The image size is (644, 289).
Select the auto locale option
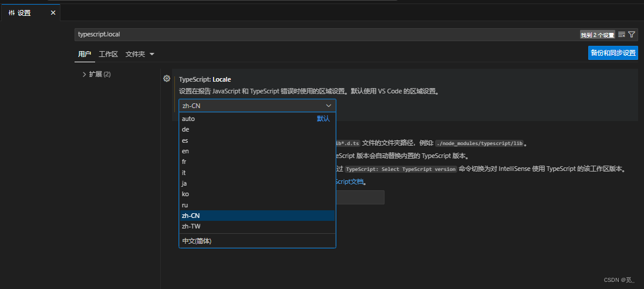(257, 119)
